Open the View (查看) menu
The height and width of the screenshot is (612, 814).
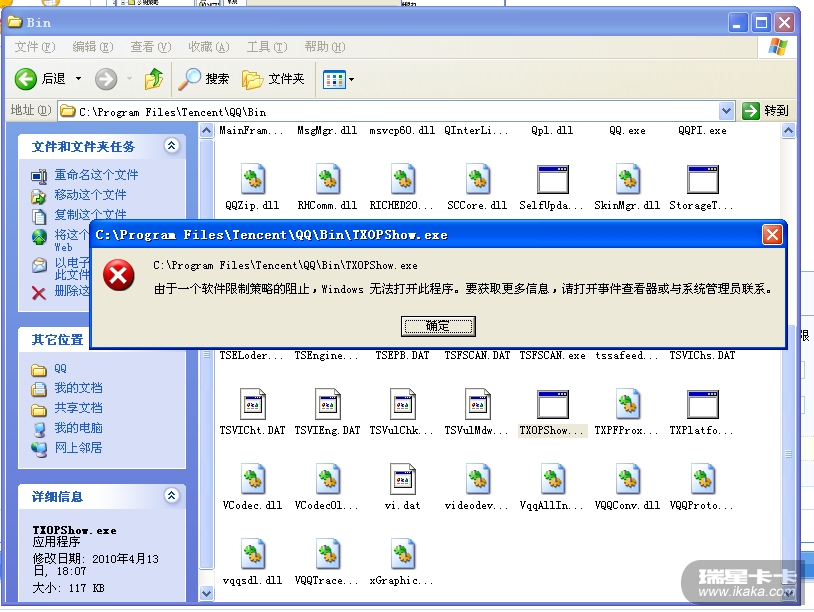tap(151, 47)
